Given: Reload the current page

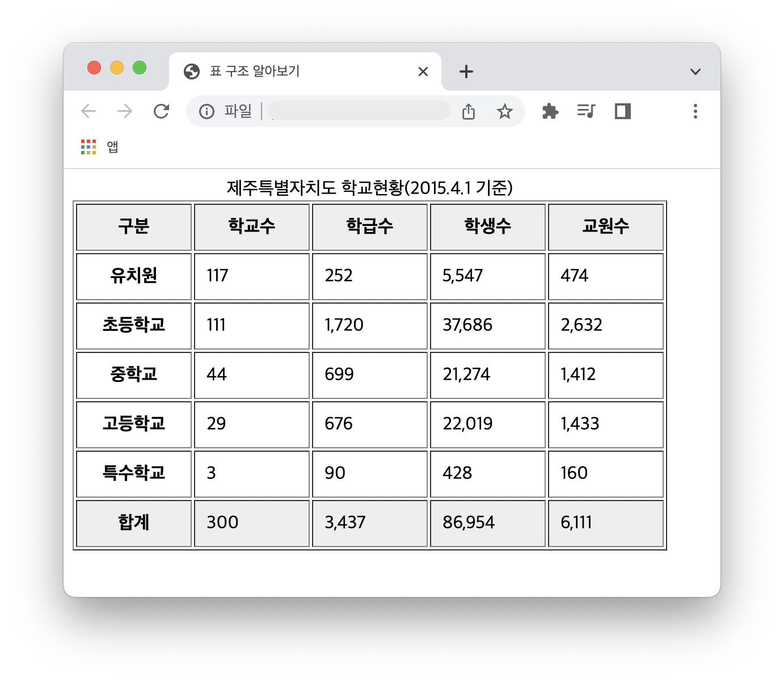Looking at the screenshot, I should (162, 111).
